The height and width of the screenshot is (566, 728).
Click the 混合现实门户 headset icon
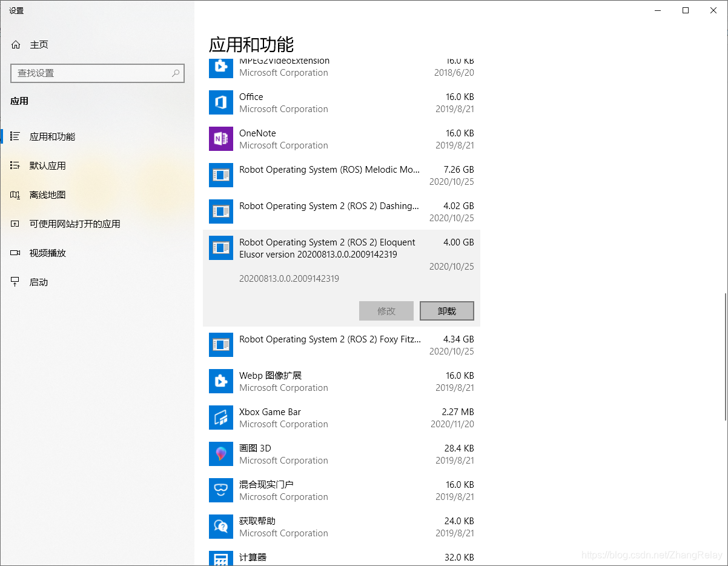pos(221,490)
